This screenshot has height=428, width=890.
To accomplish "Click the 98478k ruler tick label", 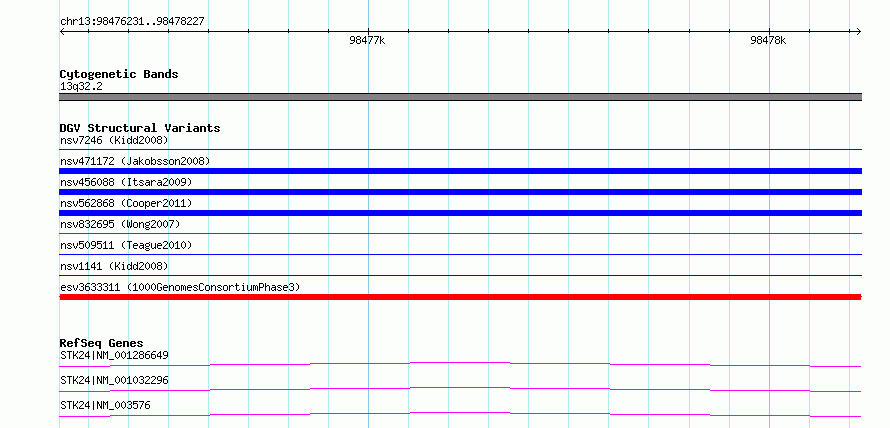I will click(768, 40).
